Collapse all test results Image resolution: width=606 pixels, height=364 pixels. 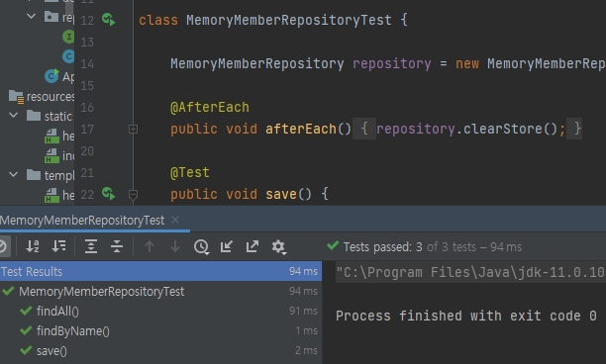[116, 246]
